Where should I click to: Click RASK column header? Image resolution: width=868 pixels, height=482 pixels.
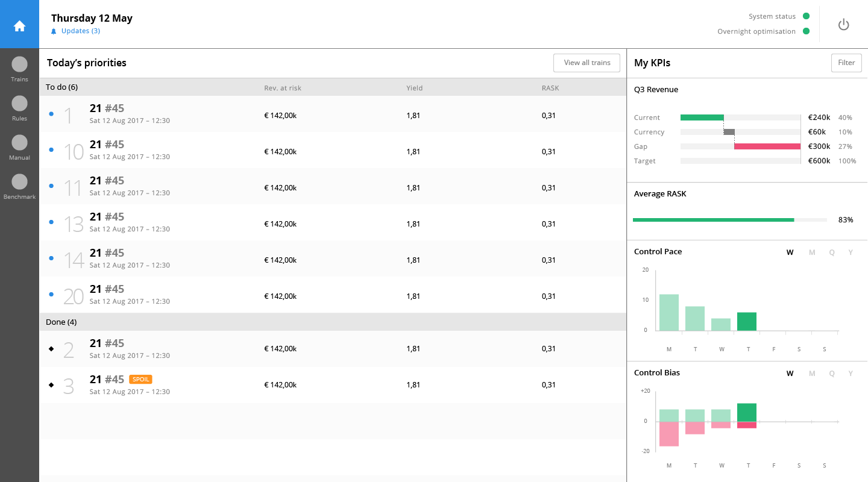click(x=550, y=88)
